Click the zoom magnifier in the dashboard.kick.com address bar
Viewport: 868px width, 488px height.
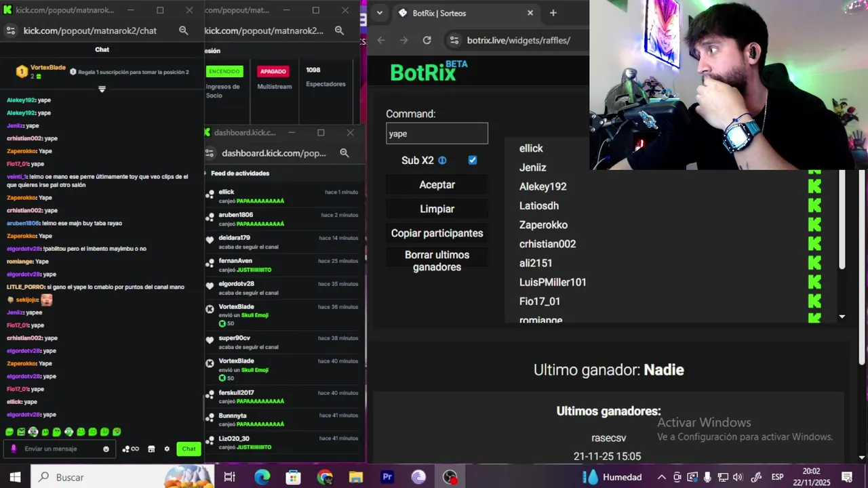coord(344,153)
